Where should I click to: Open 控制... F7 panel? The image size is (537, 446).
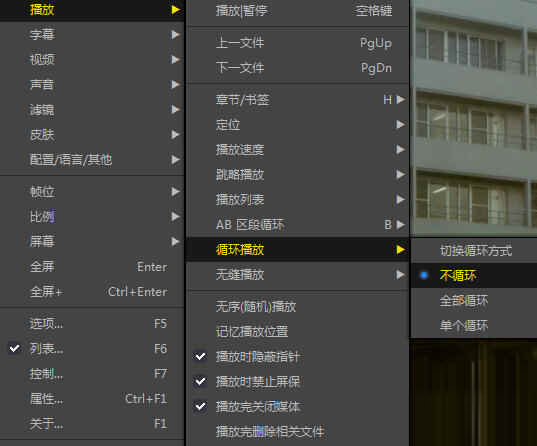92,373
